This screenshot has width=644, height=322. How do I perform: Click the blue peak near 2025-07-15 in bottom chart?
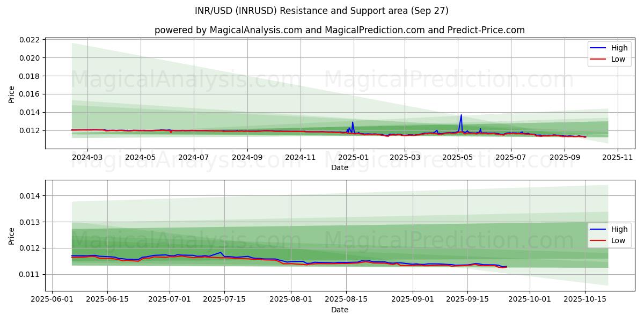click(221, 252)
